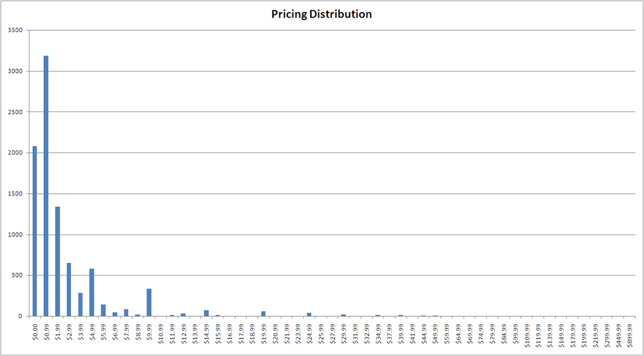Image resolution: width=644 pixels, height=356 pixels.
Task: Click the $3.99 bar
Action: tap(80, 304)
